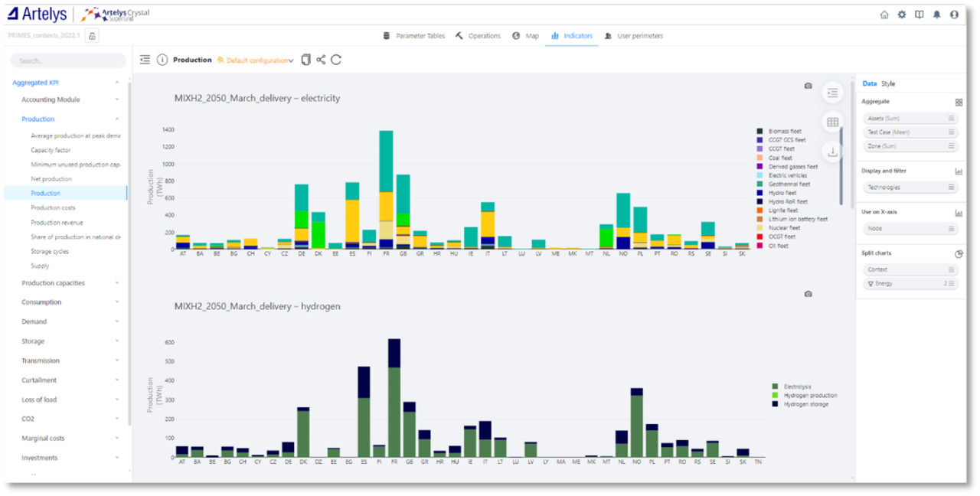980x496 pixels.
Task: Download the chart data
Action: point(833,152)
